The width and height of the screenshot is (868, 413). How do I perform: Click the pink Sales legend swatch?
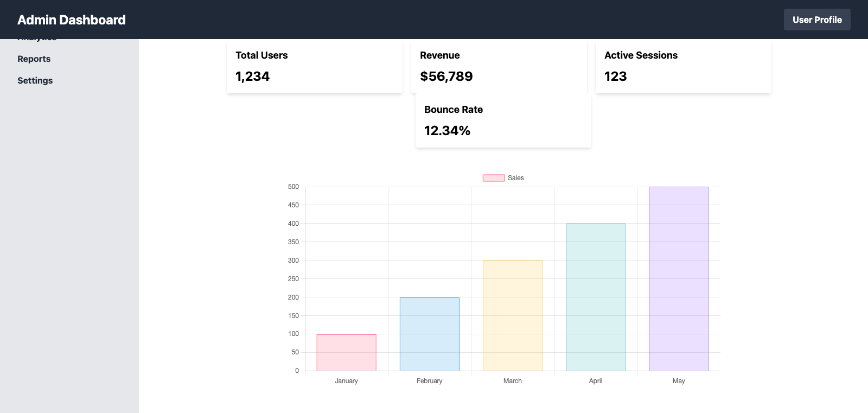(494, 178)
